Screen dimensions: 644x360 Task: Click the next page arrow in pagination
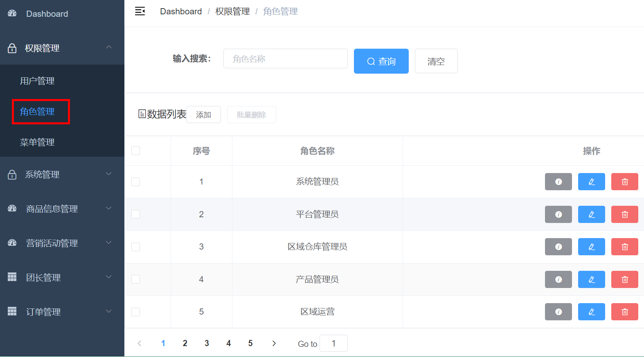click(x=274, y=343)
